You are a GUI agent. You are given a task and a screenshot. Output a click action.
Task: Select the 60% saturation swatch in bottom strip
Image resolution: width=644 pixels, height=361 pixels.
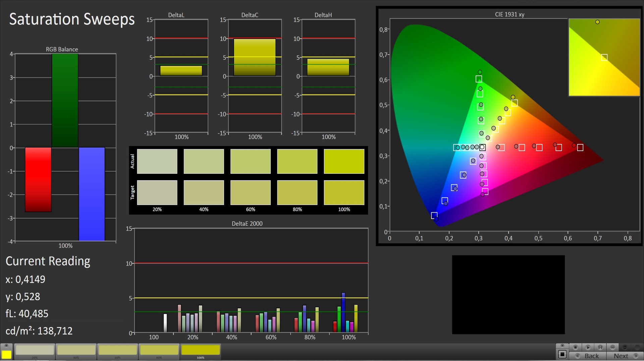118,352
